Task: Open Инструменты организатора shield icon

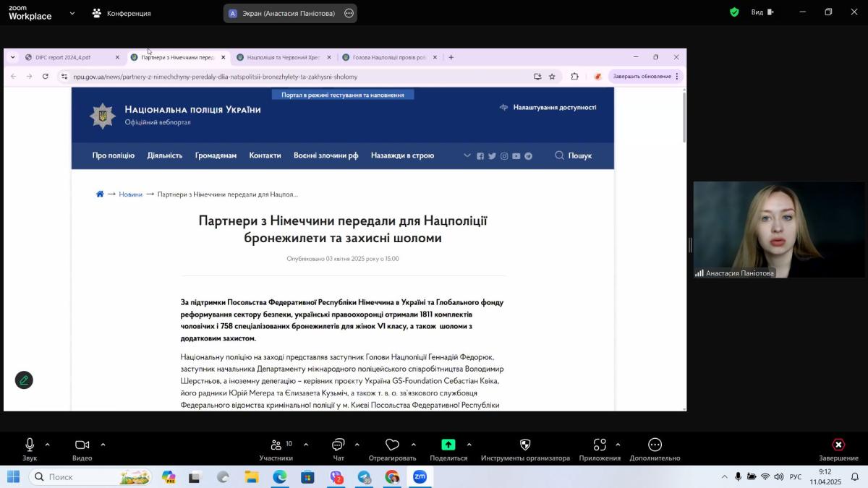Action: [525, 445]
